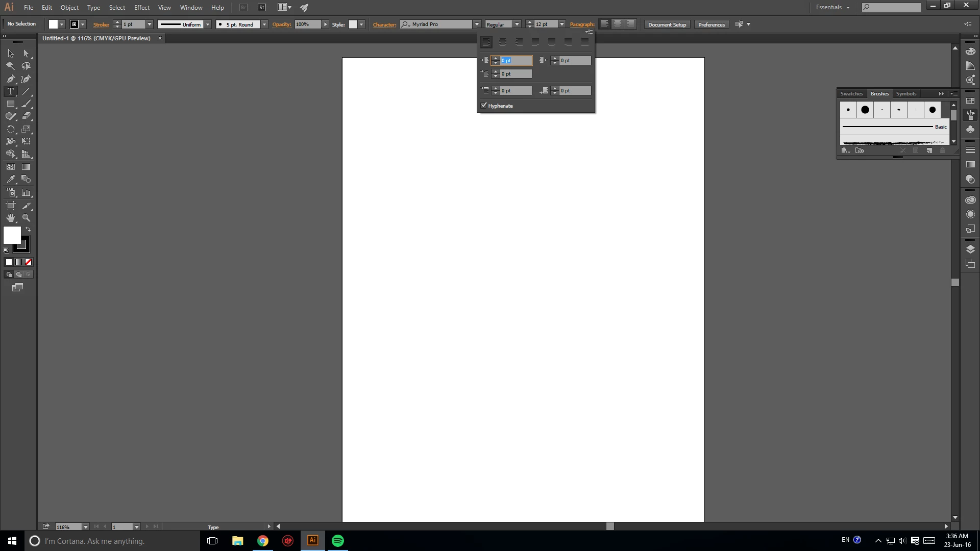980x551 pixels.
Task: Open the Myriad Pro font family dropdown
Action: (477, 24)
